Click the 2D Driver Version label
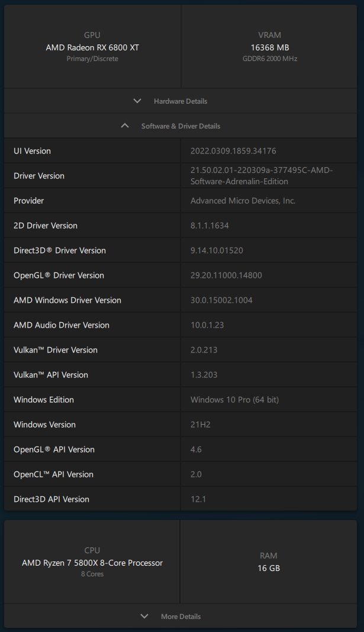This screenshot has width=364, height=632. click(x=46, y=226)
